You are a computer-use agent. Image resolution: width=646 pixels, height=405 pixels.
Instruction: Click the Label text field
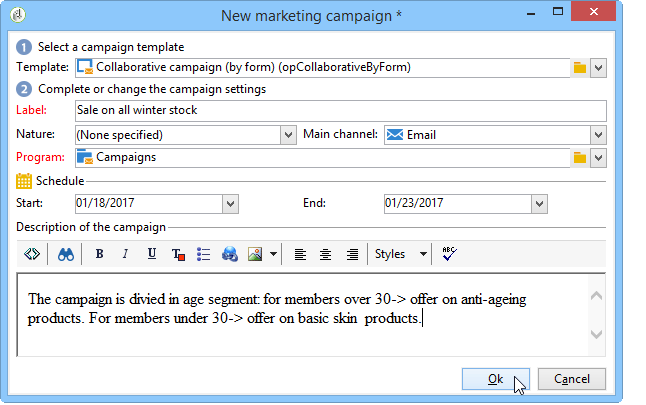(340, 111)
